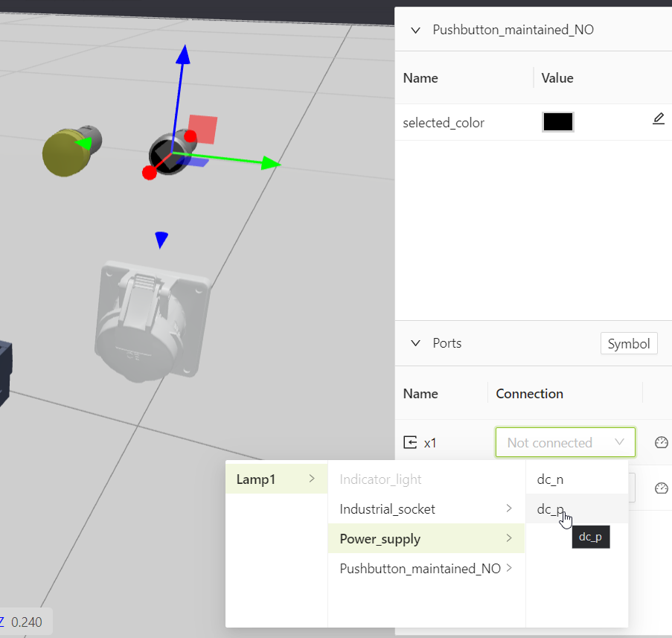Image resolution: width=672 pixels, height=638 pixels.
Task: Choose Power_supply menu entry
Action: coord(426,538)
